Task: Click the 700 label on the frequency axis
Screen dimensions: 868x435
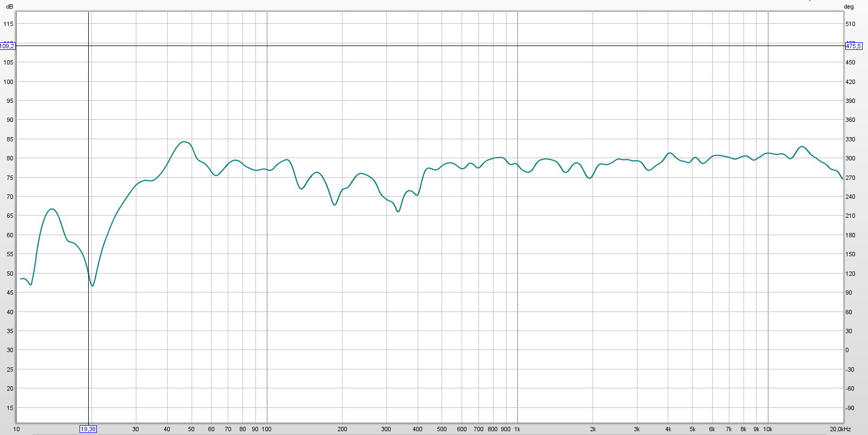Action: point(478,429)
